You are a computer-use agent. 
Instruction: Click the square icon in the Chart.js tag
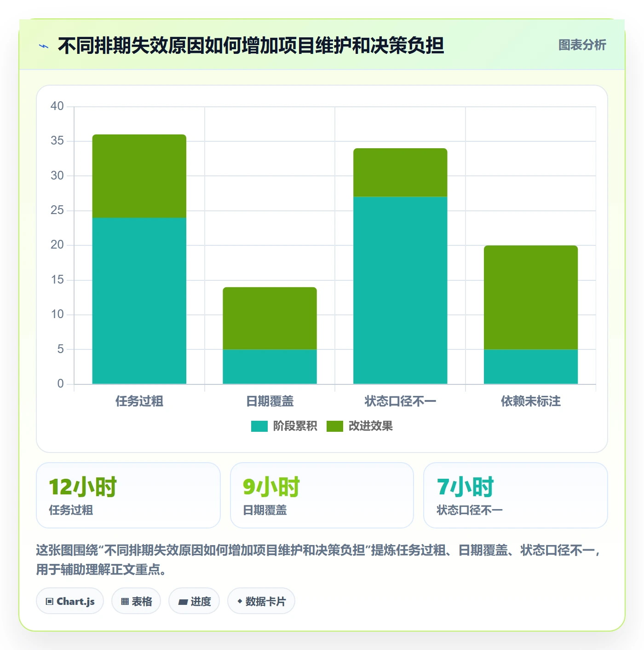pos(50,602)
